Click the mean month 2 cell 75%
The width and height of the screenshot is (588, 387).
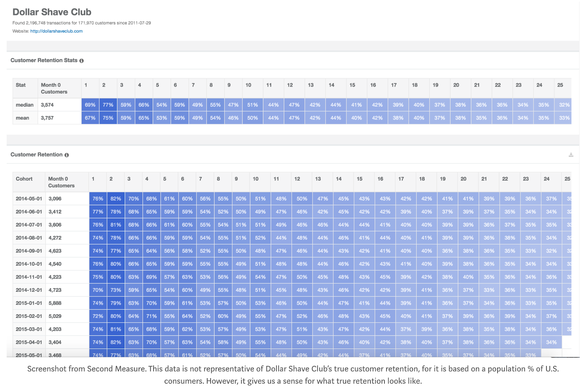point(108,118)
